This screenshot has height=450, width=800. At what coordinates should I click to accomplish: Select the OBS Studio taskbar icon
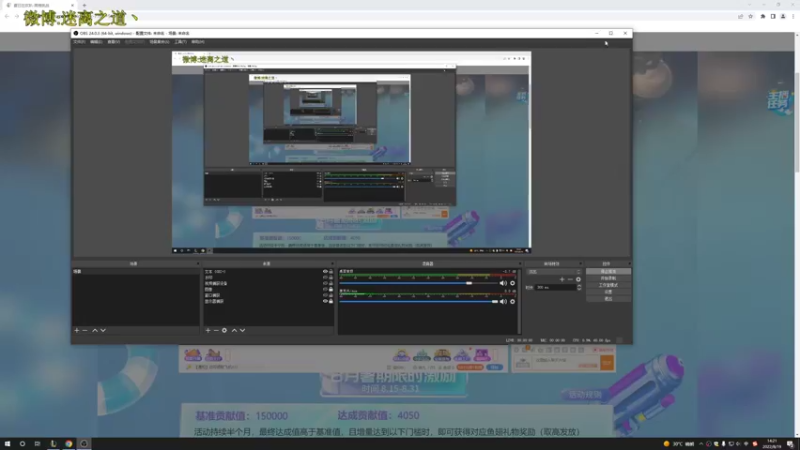(84, 444)
